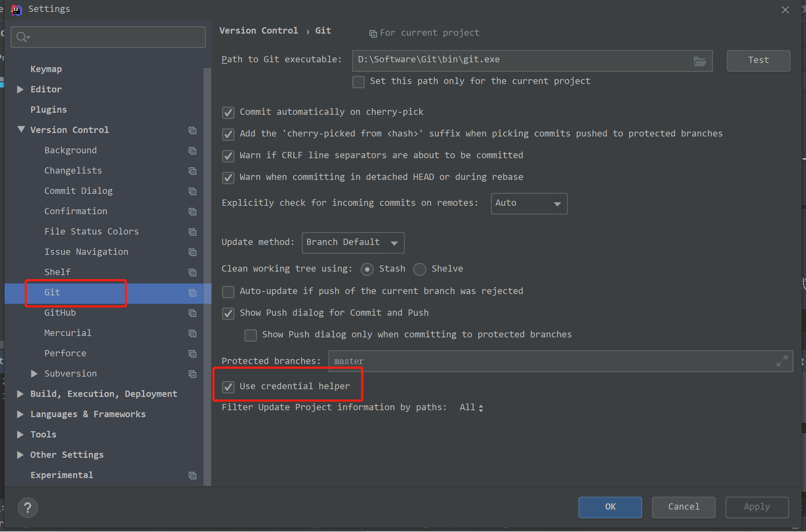Screen dimensions: 806x532
Task: Expand Build, Execution, Deployment section
Action: (x=20, y=394)
